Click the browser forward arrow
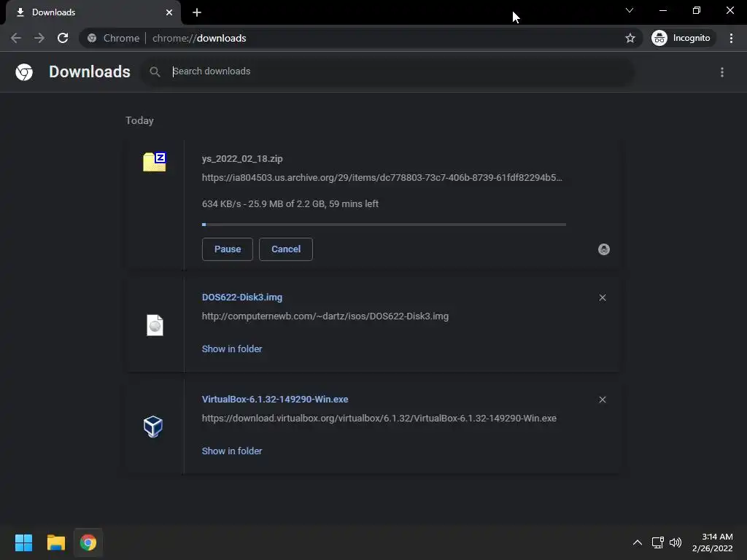Image resolution: width=747 pixels, height=560 pixels. [39, 38]
